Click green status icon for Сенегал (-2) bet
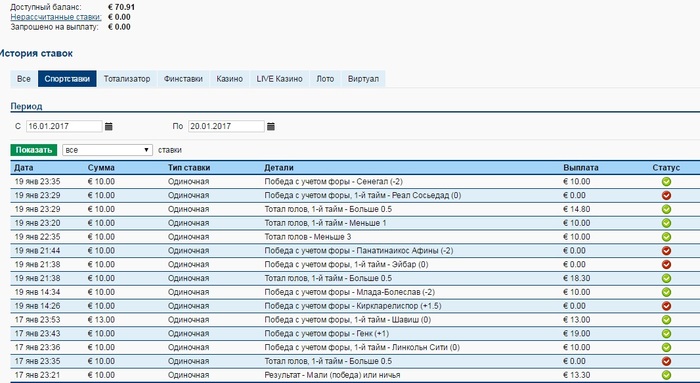The image size is (700, 383). tap(666, 182)
